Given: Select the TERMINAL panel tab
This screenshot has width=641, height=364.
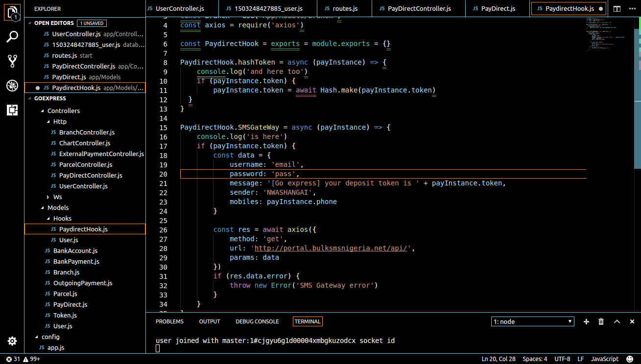Looking at the screenshot, I should click(x=308, y=321).
